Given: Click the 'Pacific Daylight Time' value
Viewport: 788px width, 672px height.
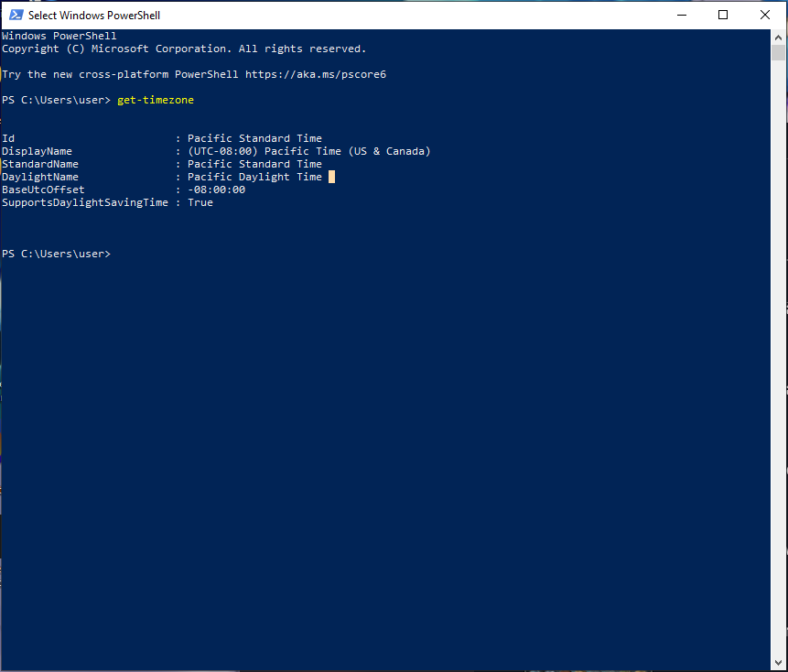Looking at the screenshot, I should (x=254, y=177).
